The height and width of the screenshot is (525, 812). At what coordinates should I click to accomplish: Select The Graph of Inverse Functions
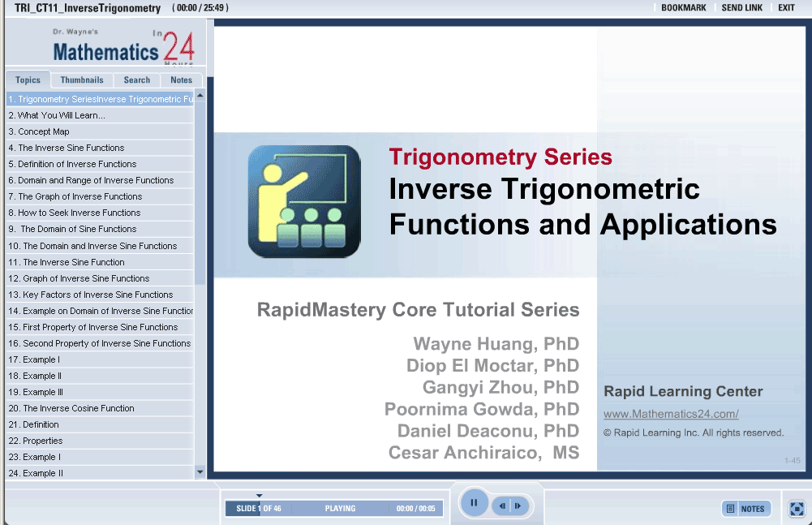pyautogui.click(x=100, y=196)
